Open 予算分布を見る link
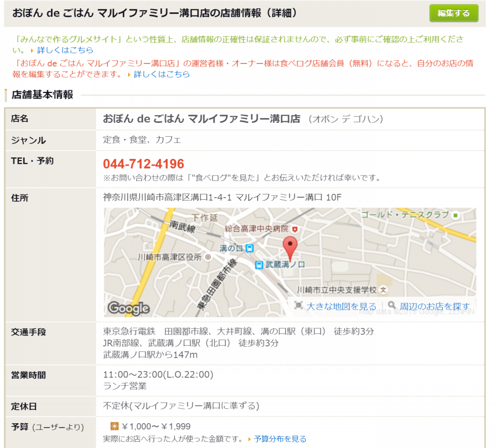The height and width of the screenshot is (448, 496). pyautogui.click(x=280, y=439)
